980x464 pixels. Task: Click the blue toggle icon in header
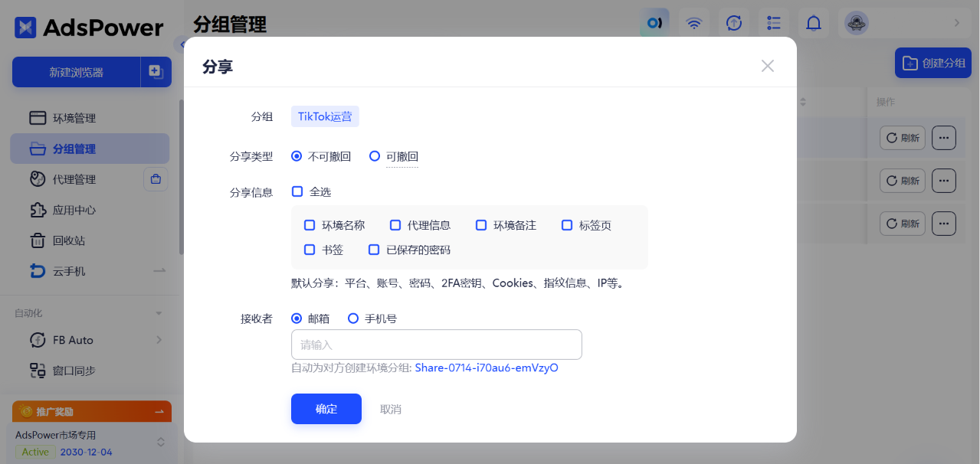pyautogui.click(x=654, y=23)
